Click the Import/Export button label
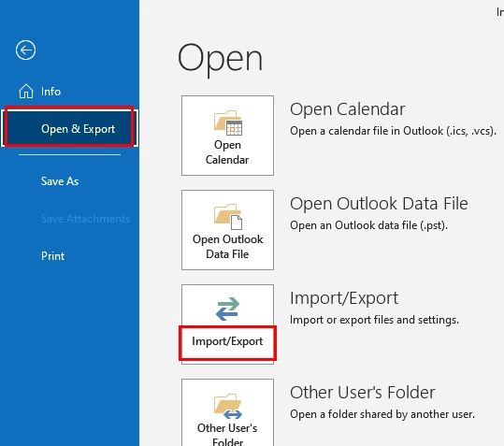Viewport: 504px width, 446px height. [x=227, y=341]
